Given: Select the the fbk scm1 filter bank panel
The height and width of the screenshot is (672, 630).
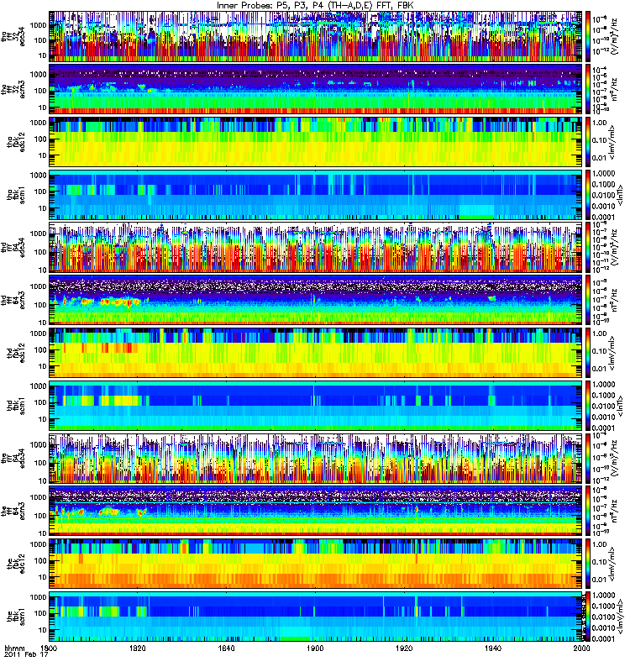Looking at the screenshot, I should click(316, 617).
